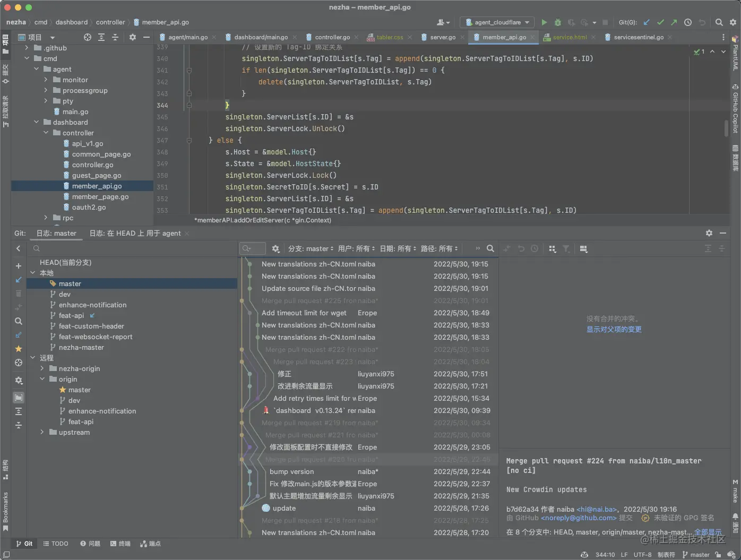Start debugging with the green bug icon
The image size is (741, 560).
click(557, 22)
